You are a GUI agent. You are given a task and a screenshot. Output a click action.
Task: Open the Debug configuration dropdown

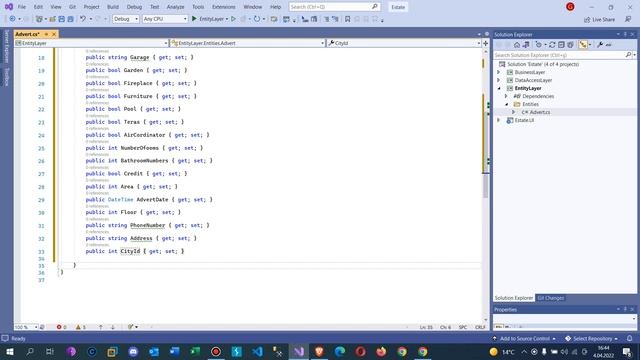point(126,19)
